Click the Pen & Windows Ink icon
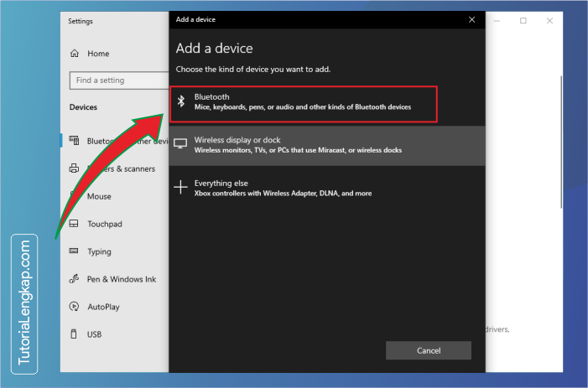Image resolution: width=588 pixels, height=388 pixels. tap(75, 279)
